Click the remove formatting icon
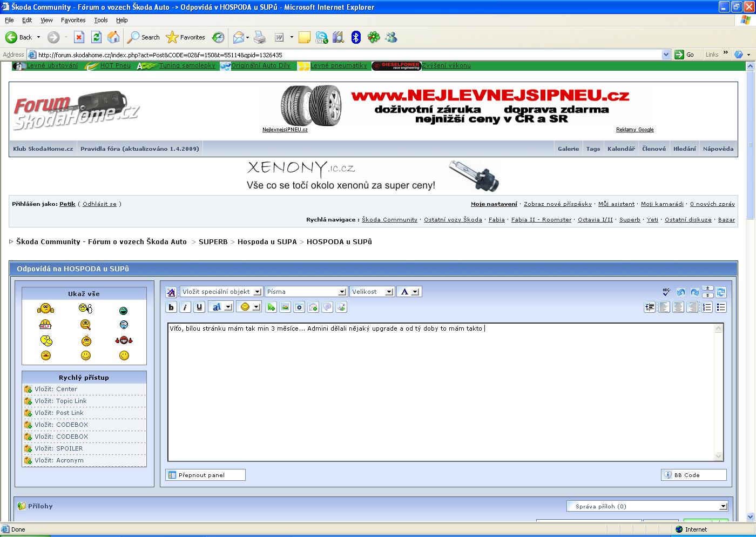 (171, 292)
